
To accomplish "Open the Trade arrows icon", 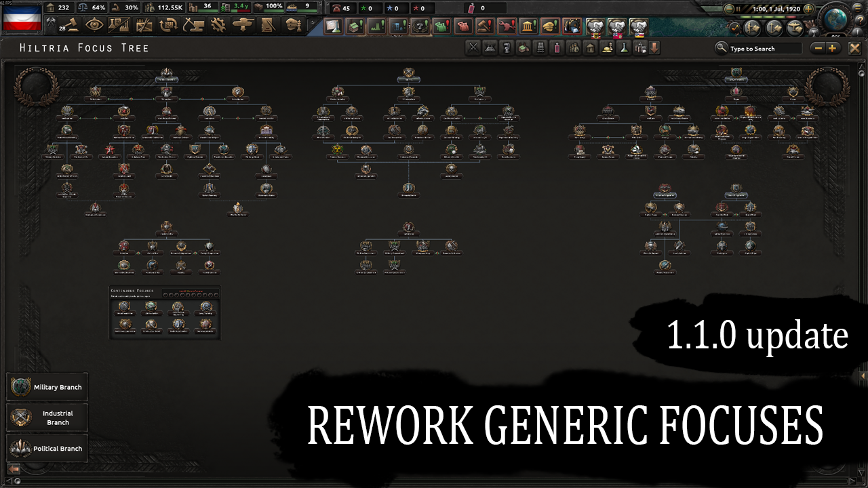I will [x=169, y=25].
